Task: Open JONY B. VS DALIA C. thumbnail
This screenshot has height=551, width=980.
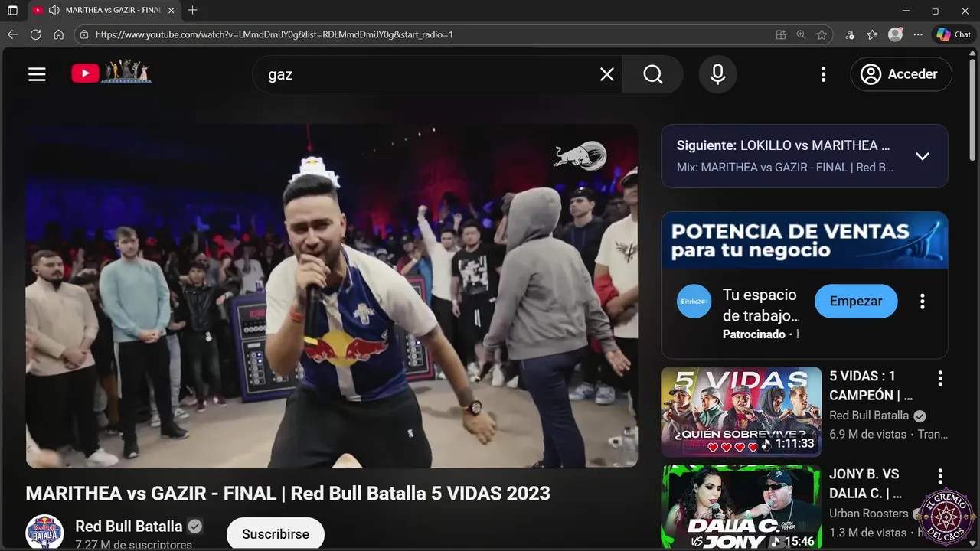Action: pos(741,506)
